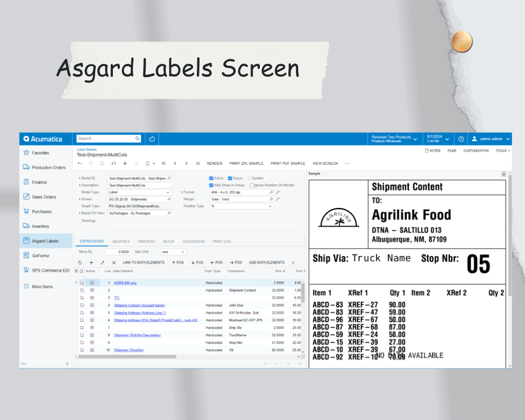Switch to the Setup tab
The image size is (525, 420).
pos(169,241)
